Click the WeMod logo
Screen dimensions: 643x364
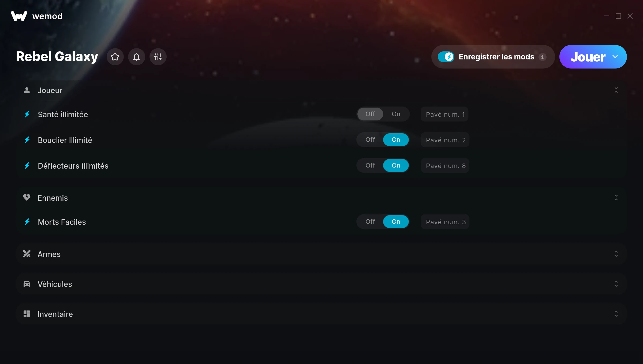[19, 16]
